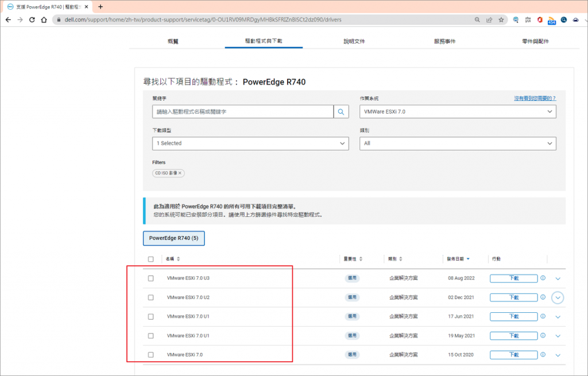
Task: Select the 驅動程式與下載 tab
Action: [264, 41]
